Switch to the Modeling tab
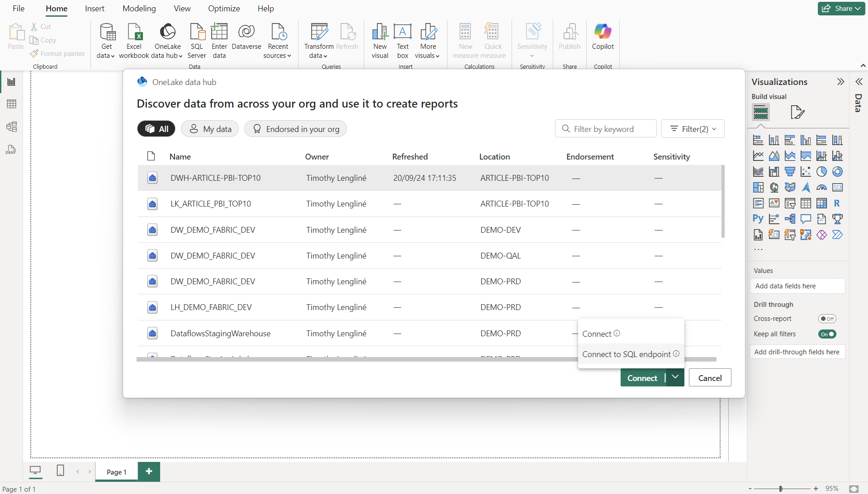The image size is (868, 494). pos(139,9)
